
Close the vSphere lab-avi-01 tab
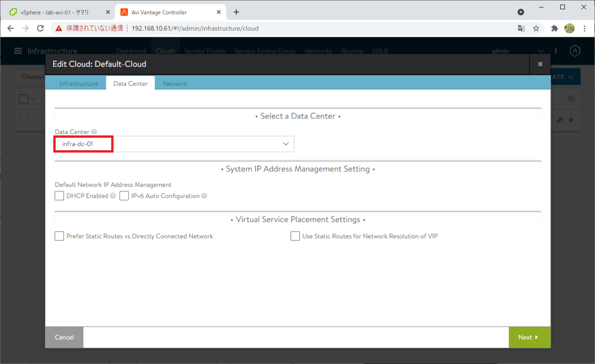coord(108,12)
